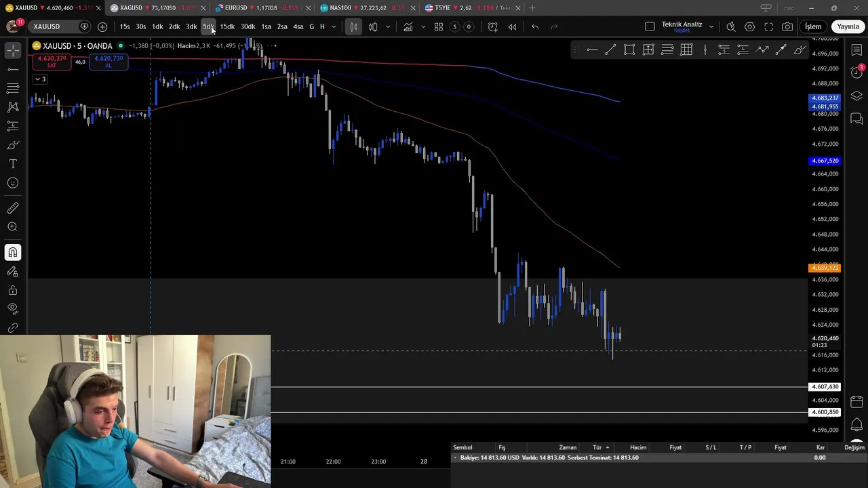
Task: Expand the chart type arrow dropdown
Action: point(388,26)
